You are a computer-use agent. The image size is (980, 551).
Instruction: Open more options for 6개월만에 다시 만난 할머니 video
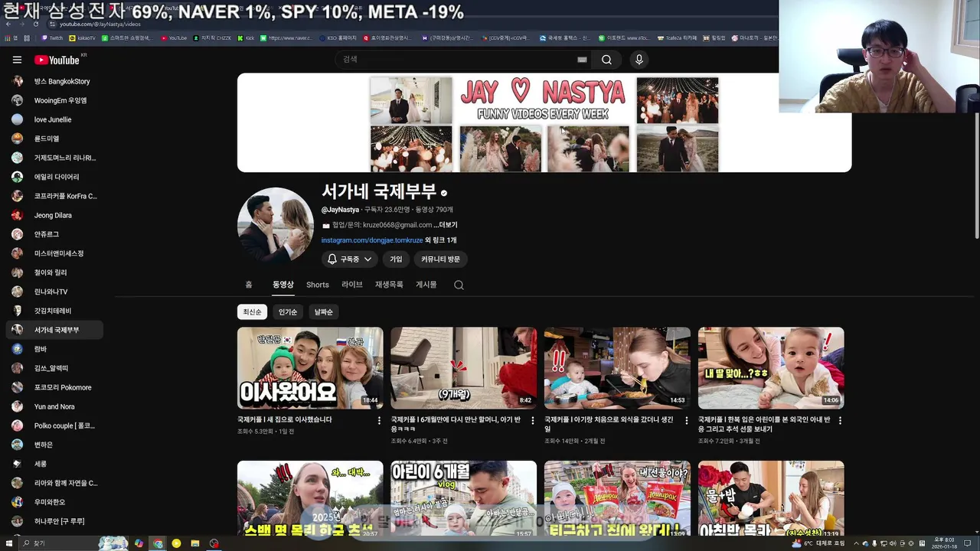click(533, 420)
